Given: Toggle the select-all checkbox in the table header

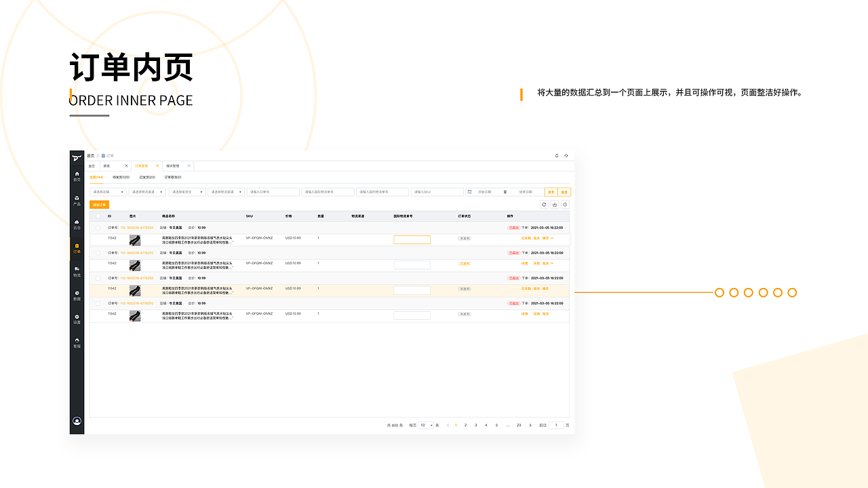Looking at the screenshot, I should coord(98,216).
